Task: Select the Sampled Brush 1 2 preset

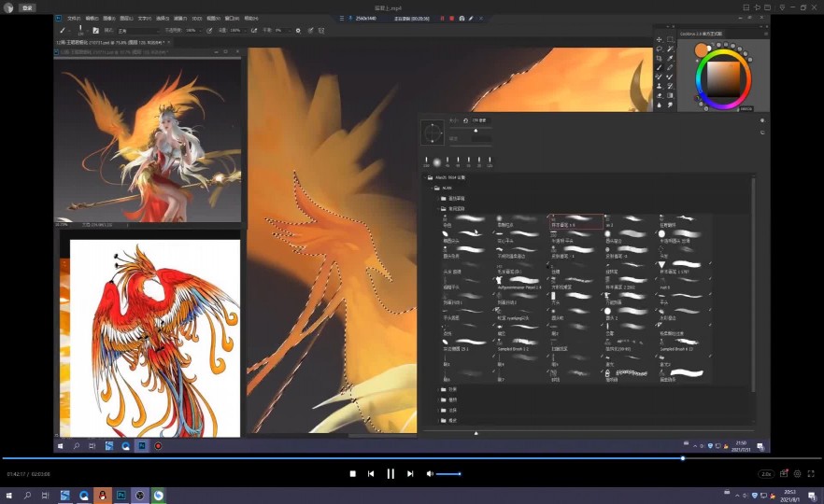Action: [x=520, y=344]
